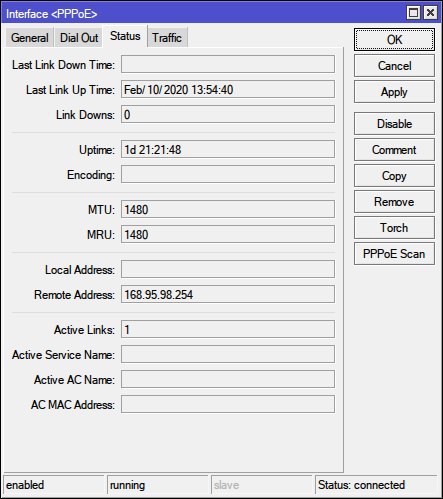443x499 pixels.
Task: Click the 'AC MAC Address:' label
Action: click(73, 405)
